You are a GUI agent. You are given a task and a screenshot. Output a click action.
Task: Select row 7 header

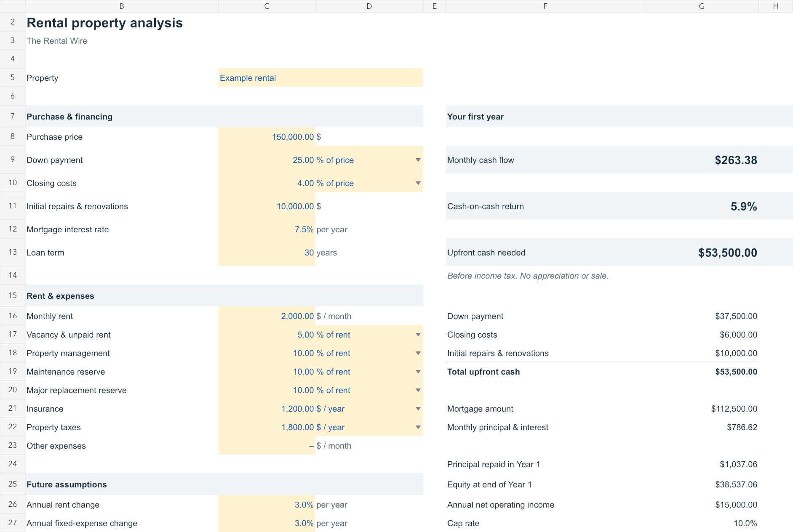pos(13,116)
